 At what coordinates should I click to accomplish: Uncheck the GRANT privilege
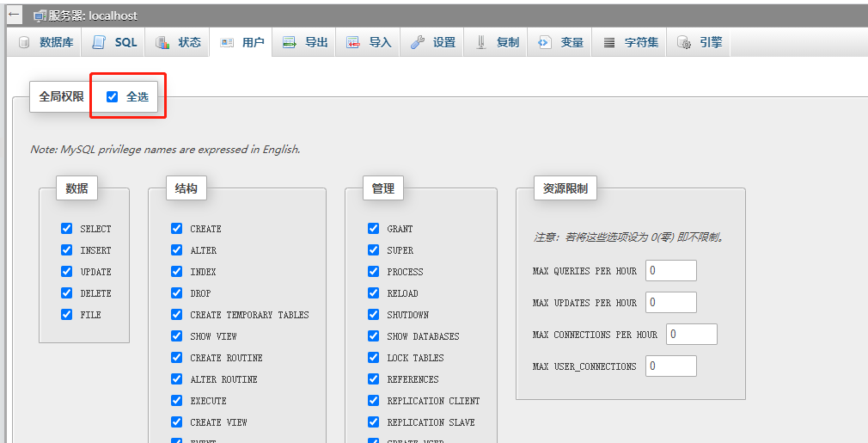374,228
